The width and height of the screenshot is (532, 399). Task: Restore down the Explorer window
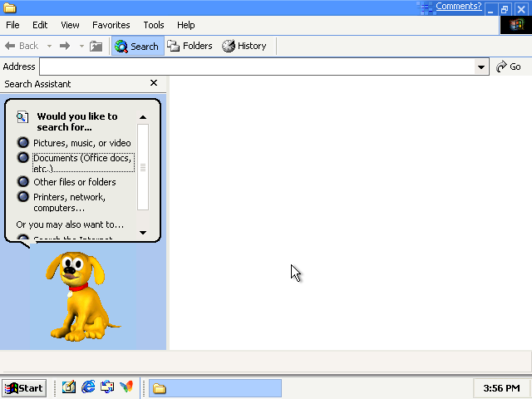(505, 9)
